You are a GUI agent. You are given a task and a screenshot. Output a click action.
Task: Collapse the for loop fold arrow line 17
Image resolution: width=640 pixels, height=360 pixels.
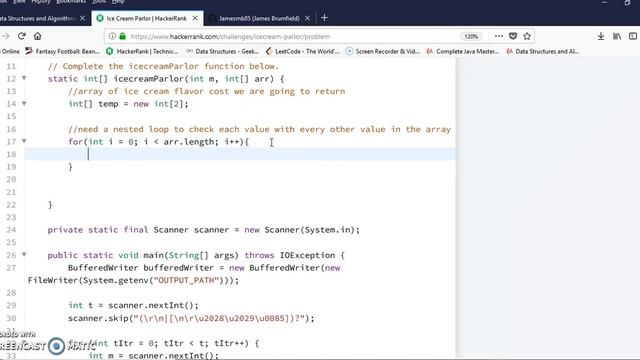pyautogui.click(x=24, y=141)
